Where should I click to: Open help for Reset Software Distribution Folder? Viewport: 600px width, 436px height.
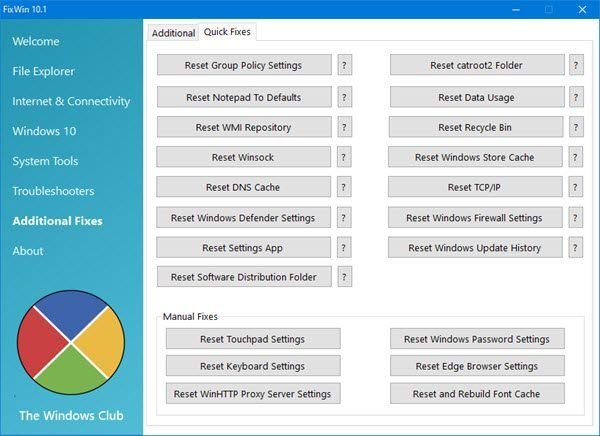(344, 277)
